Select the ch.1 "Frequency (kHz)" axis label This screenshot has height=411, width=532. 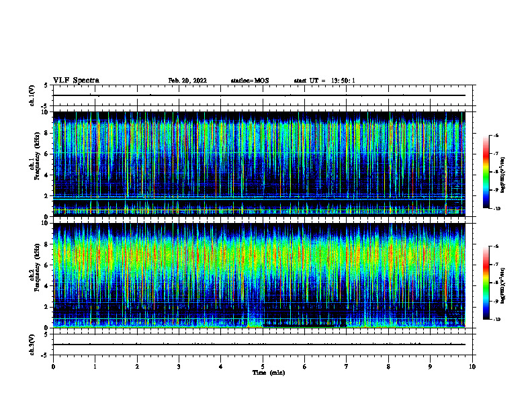[37, 156]
